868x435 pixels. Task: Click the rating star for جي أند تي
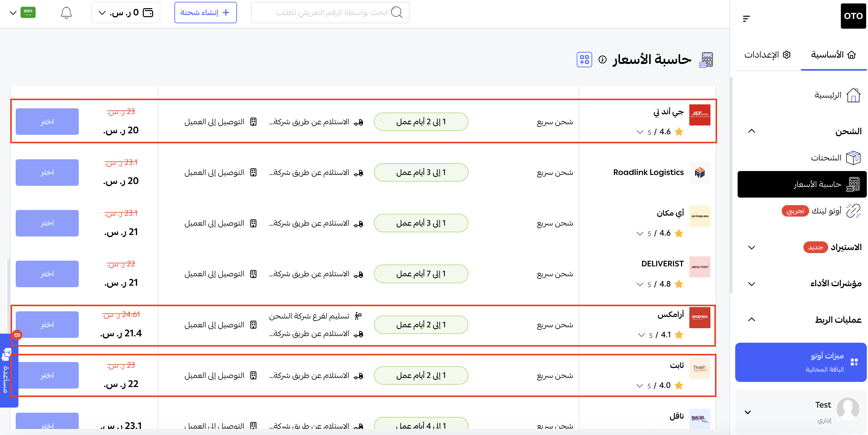tap(679, 132)
